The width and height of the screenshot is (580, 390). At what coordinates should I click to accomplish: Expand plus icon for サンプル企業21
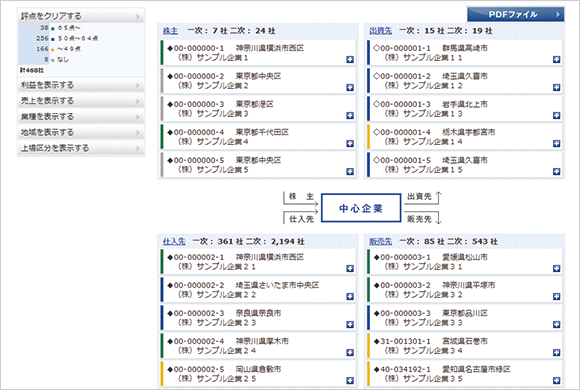point(350,269)
